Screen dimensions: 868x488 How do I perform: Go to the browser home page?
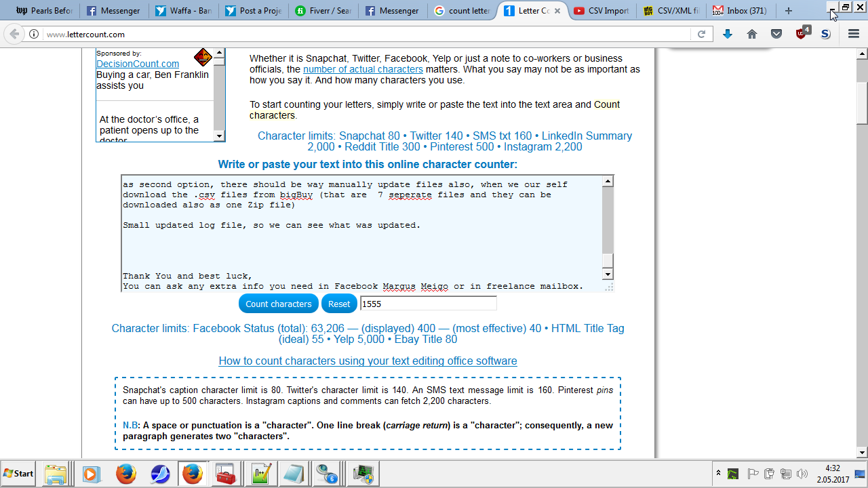click(752, 34)
